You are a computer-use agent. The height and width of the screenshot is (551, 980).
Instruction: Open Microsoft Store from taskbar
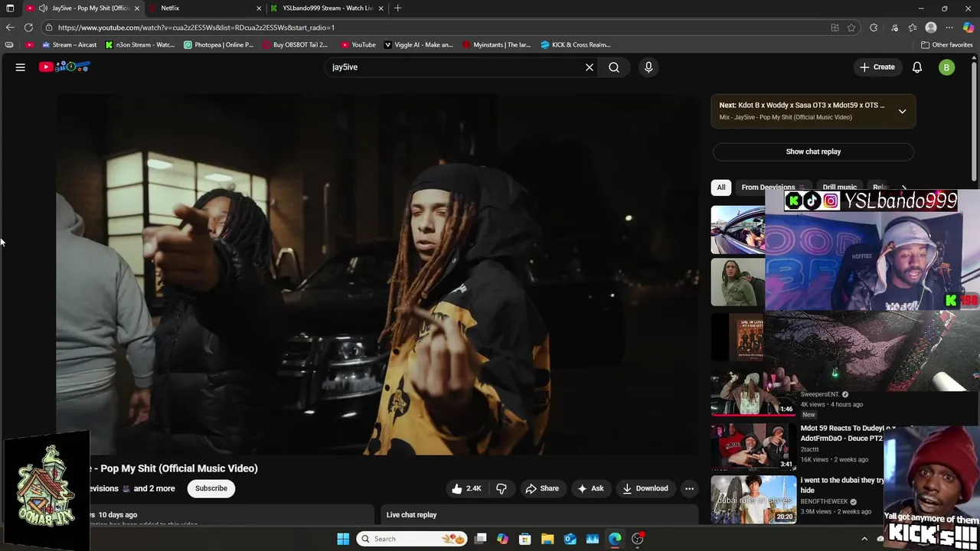pyautogui.click(x=525, y=539)
